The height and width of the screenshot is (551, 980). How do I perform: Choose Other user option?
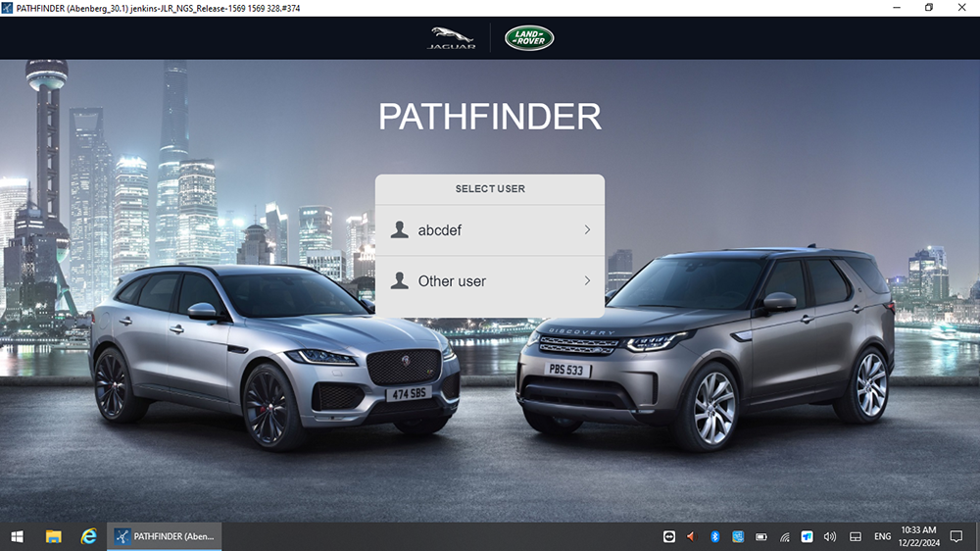490,280
